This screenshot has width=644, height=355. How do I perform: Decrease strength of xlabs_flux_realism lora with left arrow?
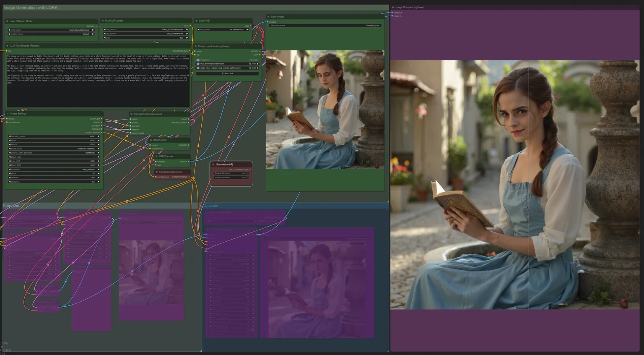[250, 68]
